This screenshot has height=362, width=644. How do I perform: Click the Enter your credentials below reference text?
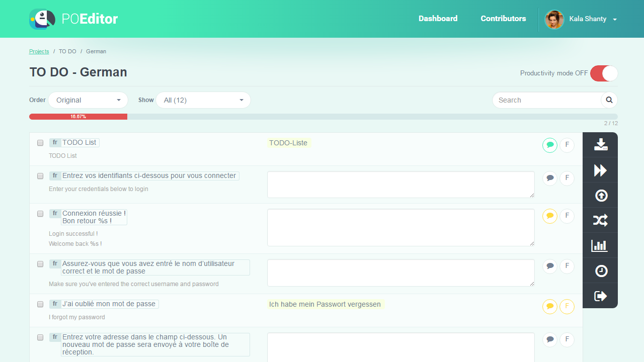click(x=99, y=189)
